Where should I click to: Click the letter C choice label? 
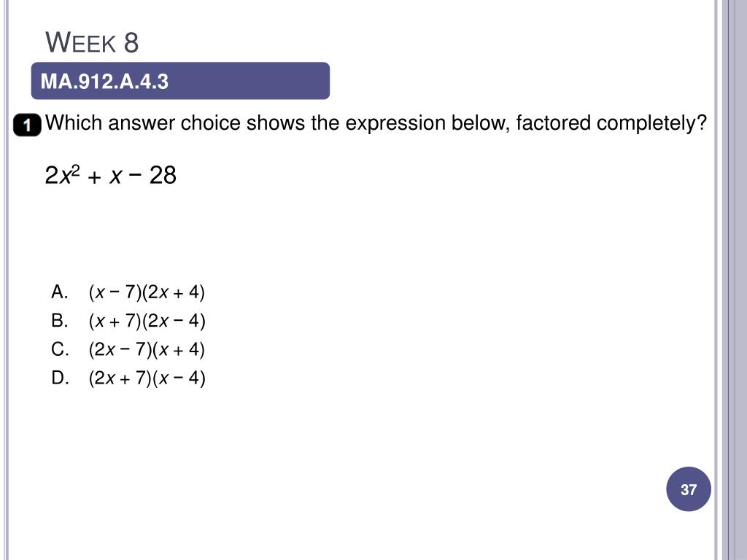pyautogui.click(x=60, y=349)
